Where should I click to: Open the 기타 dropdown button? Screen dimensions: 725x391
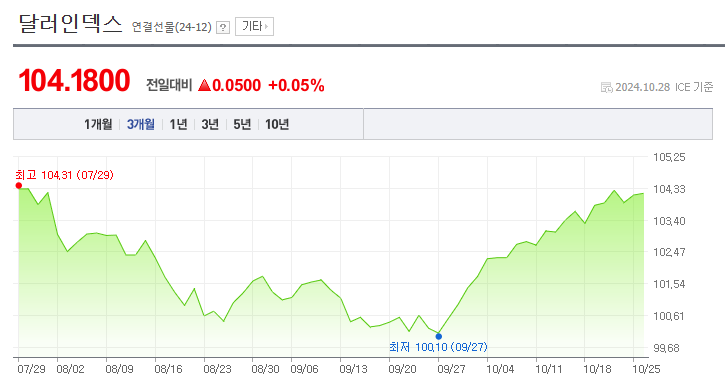254,26
